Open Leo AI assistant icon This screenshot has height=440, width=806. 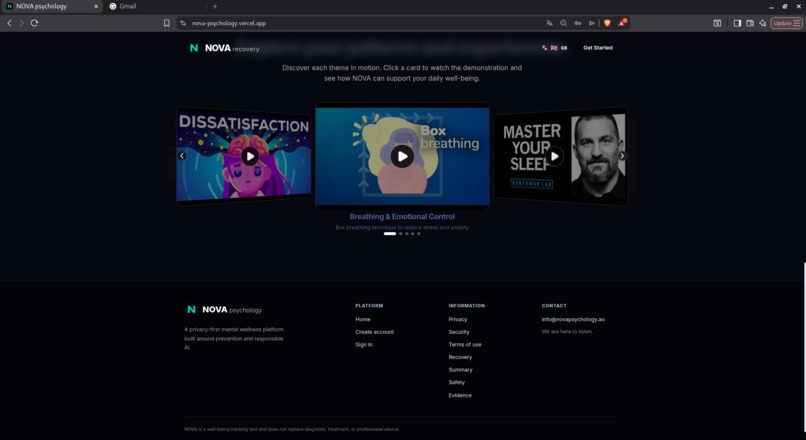[x=763, y=23]
